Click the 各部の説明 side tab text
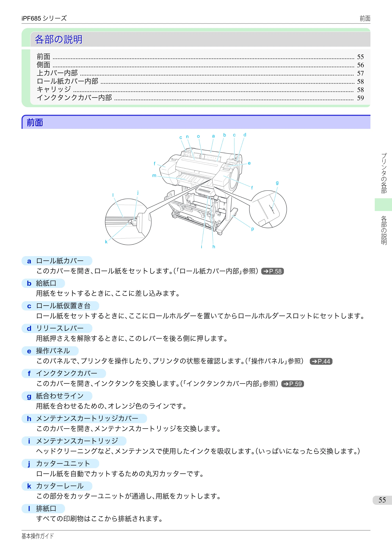The width and height of the screenshot is (392, 554). pos(384,230)
